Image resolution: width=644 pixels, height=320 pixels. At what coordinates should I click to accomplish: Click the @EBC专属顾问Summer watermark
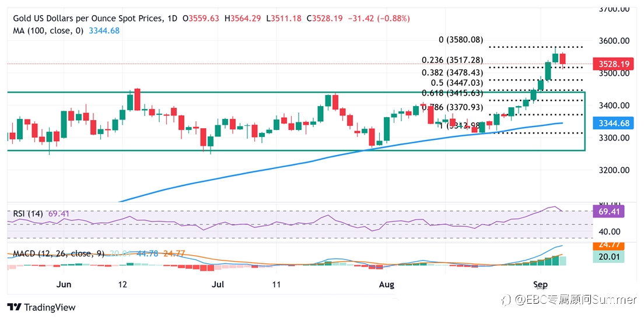click(571, 300)
